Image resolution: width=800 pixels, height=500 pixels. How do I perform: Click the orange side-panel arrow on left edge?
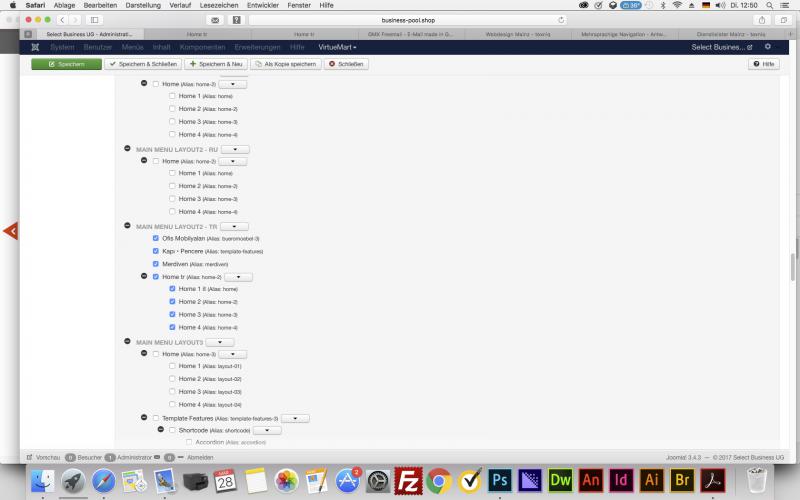[x=11, y=231]
